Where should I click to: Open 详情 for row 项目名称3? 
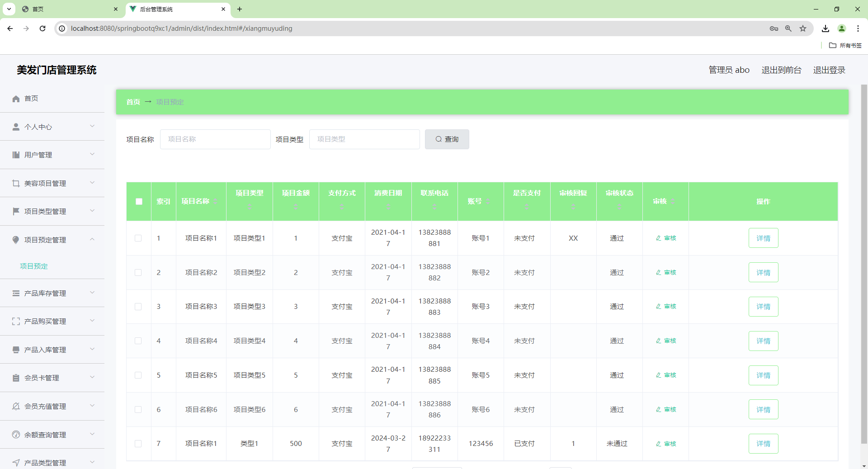coord(763,307)
